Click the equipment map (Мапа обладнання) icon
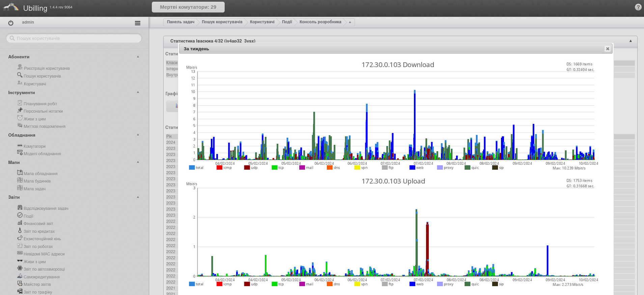Screen dimensions: 644x295 coord(20,173)
